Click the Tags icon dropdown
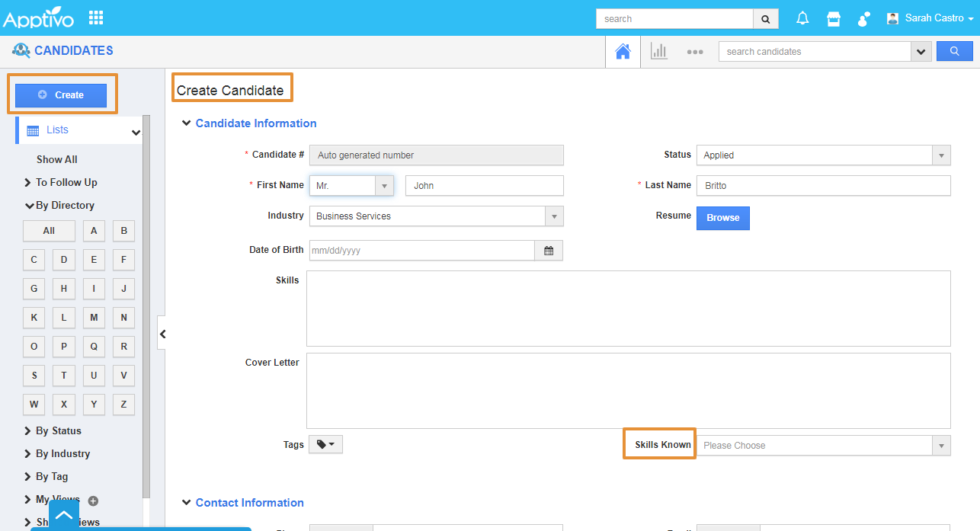 point(325,445)
